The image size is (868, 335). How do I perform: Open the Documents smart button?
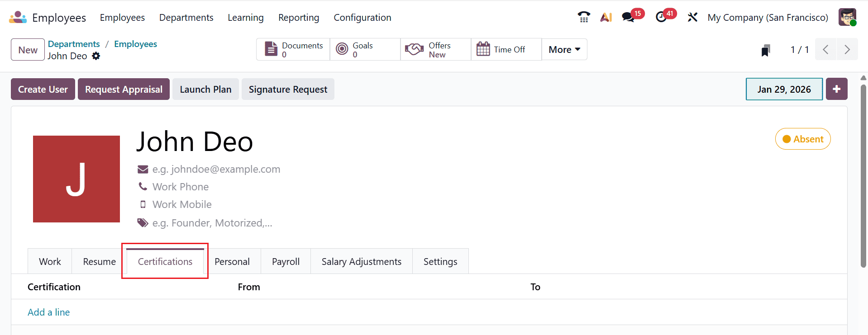coord(293,49)
